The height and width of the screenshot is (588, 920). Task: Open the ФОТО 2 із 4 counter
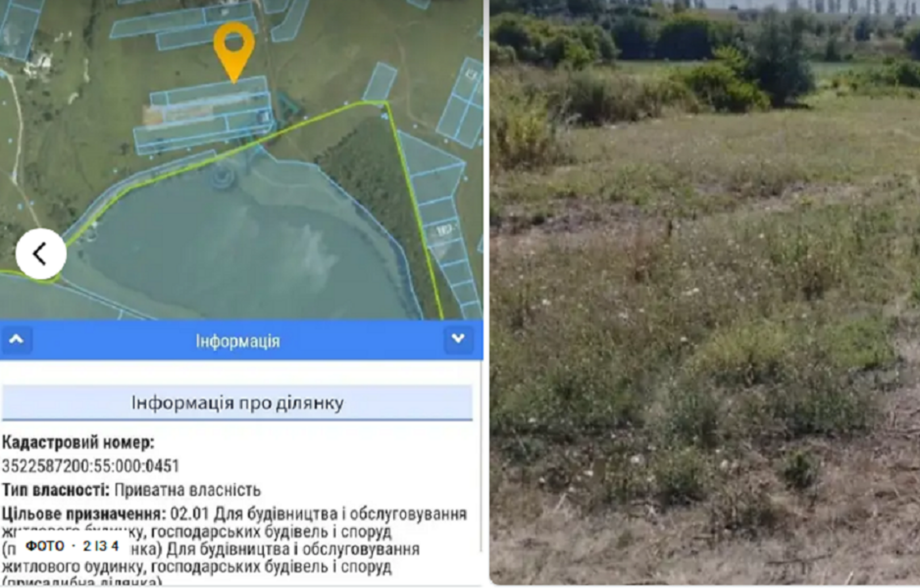coord(72,546)
